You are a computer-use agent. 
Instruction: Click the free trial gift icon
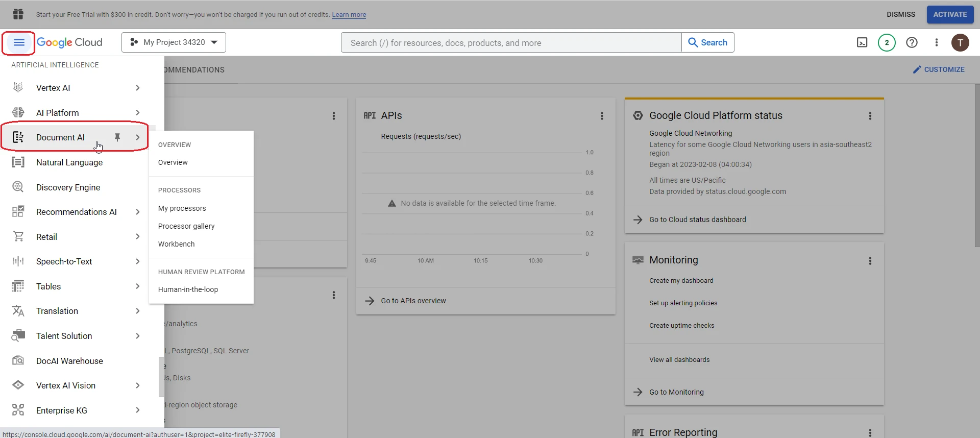[x=18, y=14]
